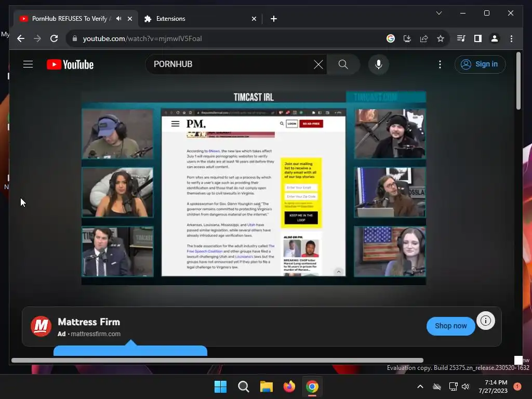This screenshot has width=532, height=399.
Task: Open the volume tray icon
Action: 465,387
